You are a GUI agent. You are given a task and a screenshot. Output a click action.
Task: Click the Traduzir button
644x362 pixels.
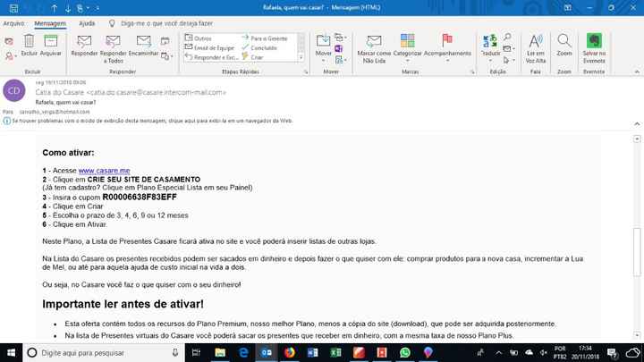pyautogui.click(x=490, y=48)
